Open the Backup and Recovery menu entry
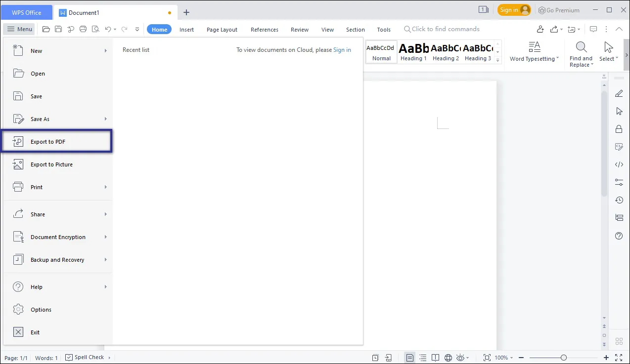Viewport: 630px width, 364px height. point(57,259)
